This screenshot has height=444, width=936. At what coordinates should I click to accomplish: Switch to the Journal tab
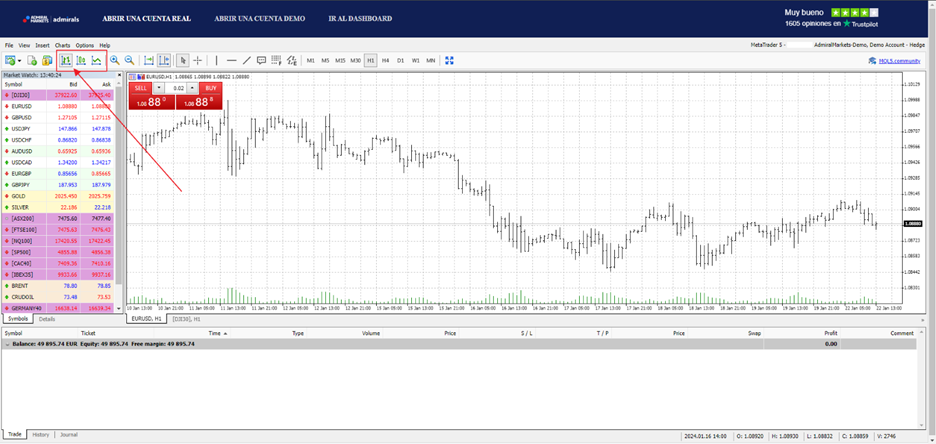click(x=69, y=434)
